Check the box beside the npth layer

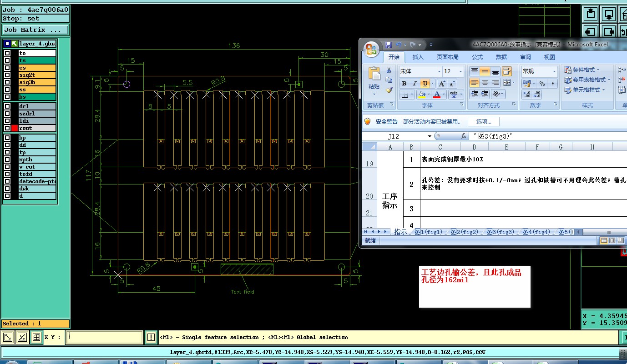(7, 160)
